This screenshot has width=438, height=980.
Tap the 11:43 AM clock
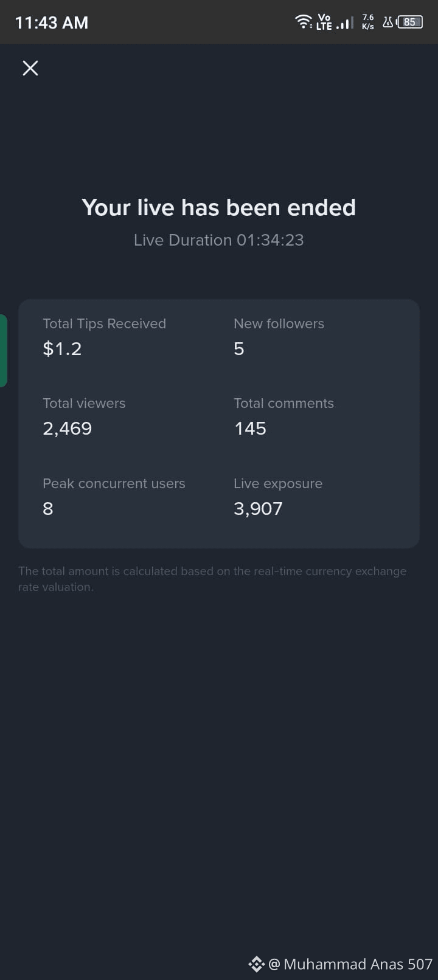pos(52,23)
